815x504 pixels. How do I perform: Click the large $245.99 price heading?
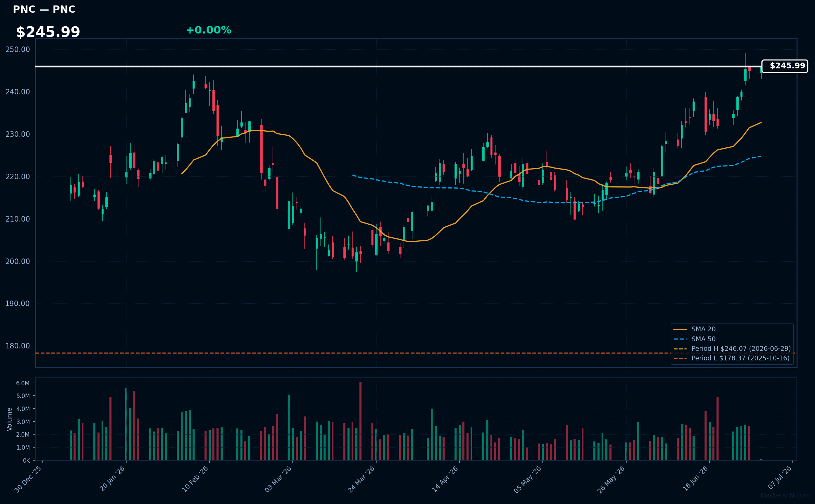pos(48,32)
